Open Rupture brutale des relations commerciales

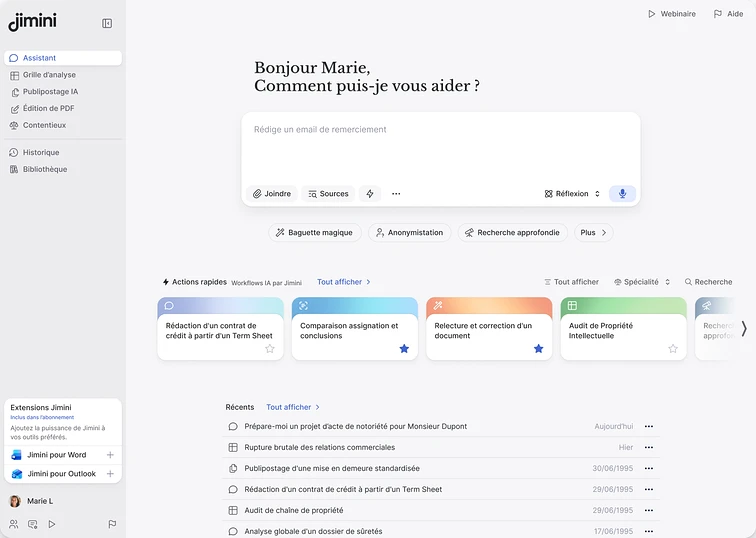(x=441, y=447)
